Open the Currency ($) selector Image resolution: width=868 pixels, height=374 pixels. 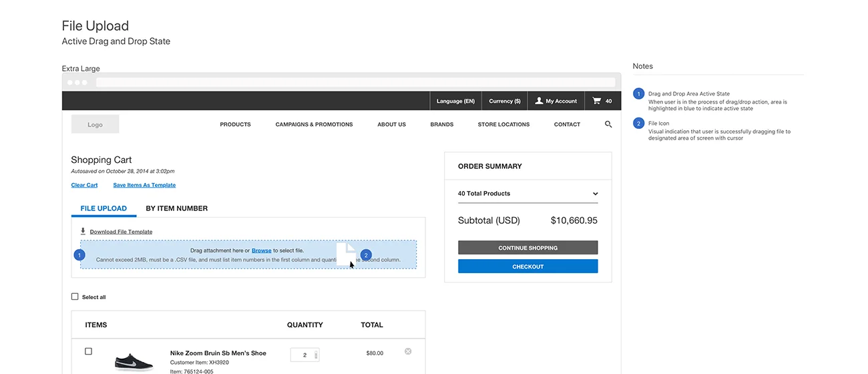[505, 101]
